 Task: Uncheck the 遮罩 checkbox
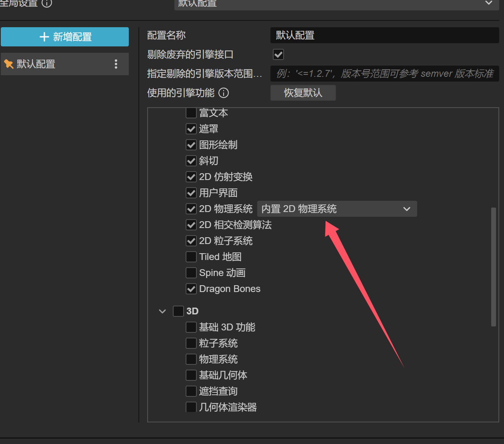coord(191,129)
